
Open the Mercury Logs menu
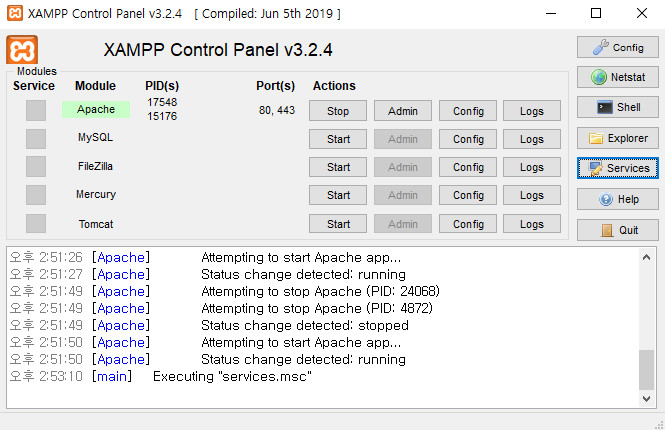[532, 195]
